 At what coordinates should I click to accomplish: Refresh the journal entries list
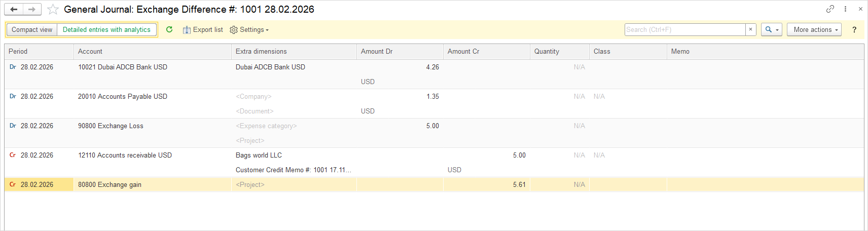[x=169, y=29]
